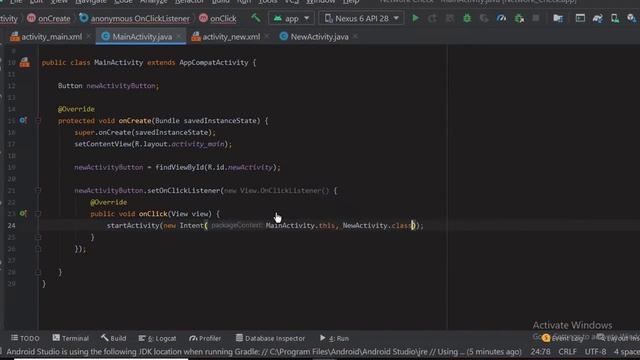This screenshot has height=360, width=640.
Task: Click the Button newActivityButton declaration line
Action: 108,86
